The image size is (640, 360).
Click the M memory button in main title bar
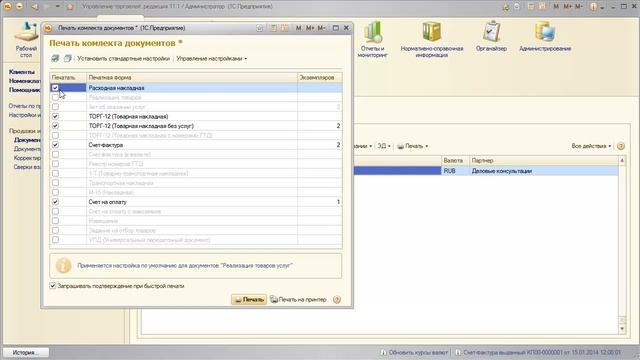(x=556, y=7)
